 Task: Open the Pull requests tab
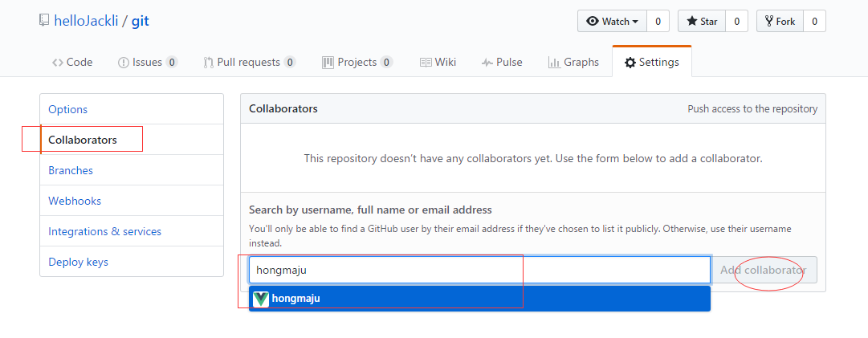[250, 62]
